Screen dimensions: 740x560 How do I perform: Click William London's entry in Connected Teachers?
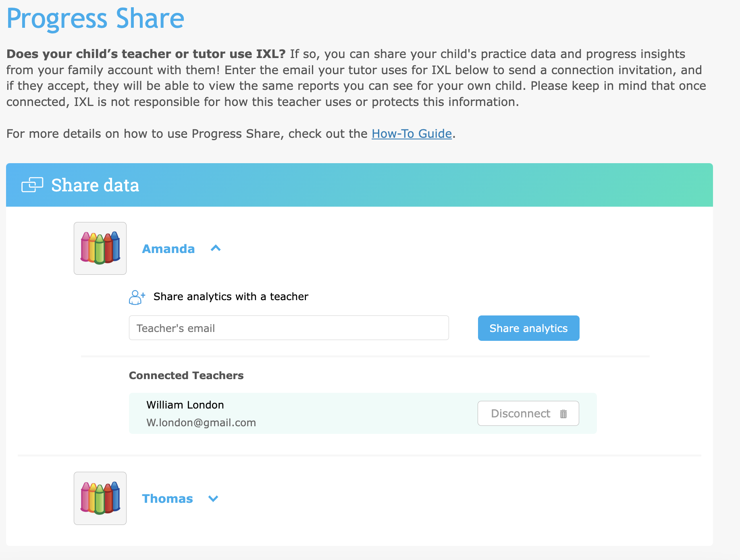185,405
